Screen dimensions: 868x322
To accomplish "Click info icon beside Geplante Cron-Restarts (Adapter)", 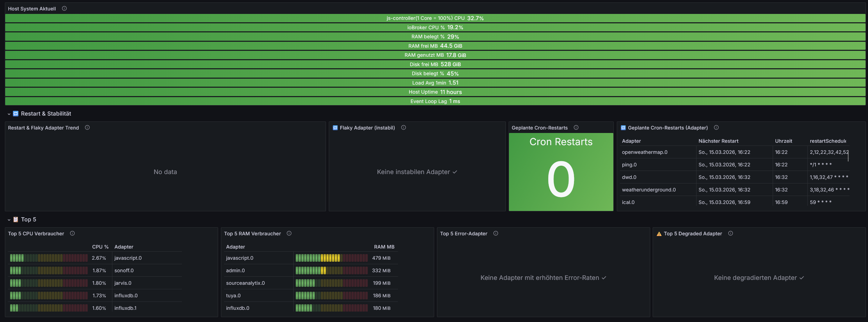I will click(x=716, y=128).
